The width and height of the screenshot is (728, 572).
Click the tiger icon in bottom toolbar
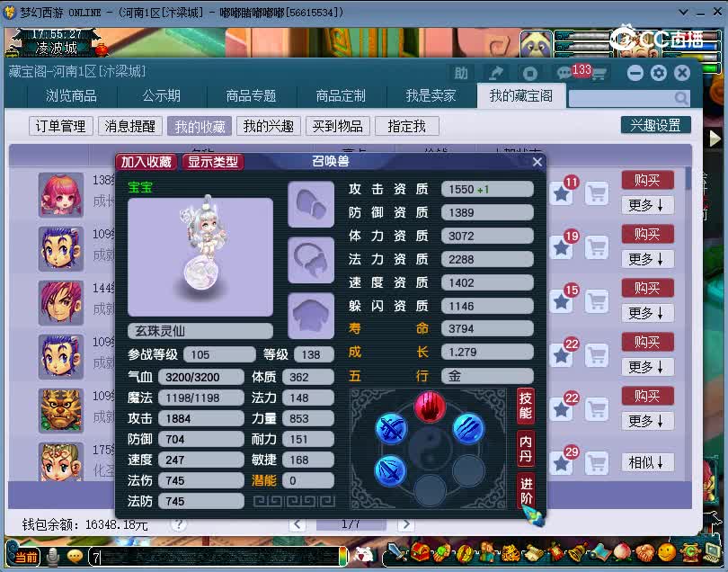(510, 552)
